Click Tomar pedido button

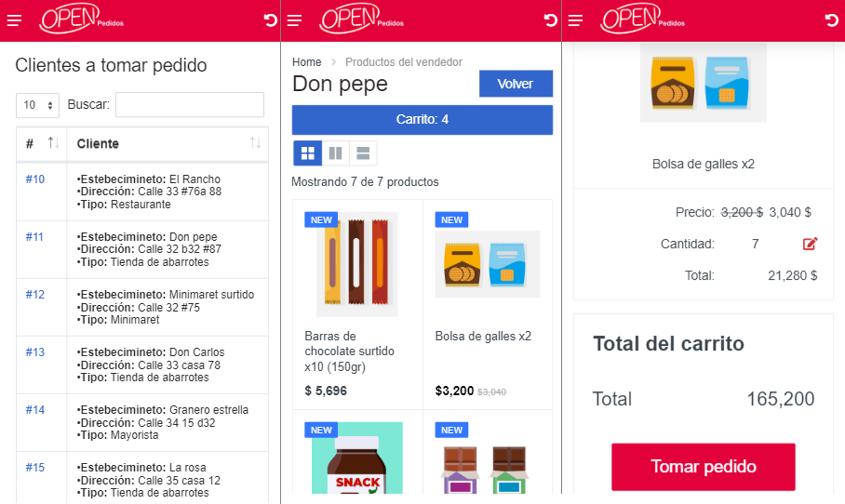pos(704,466)
